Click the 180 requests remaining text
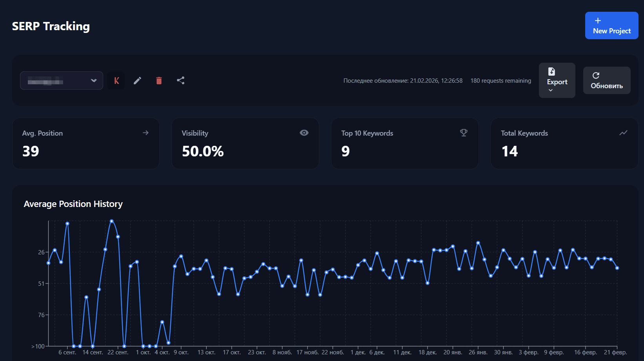Viewport: 644px width, 361px height. coord(500,80)
